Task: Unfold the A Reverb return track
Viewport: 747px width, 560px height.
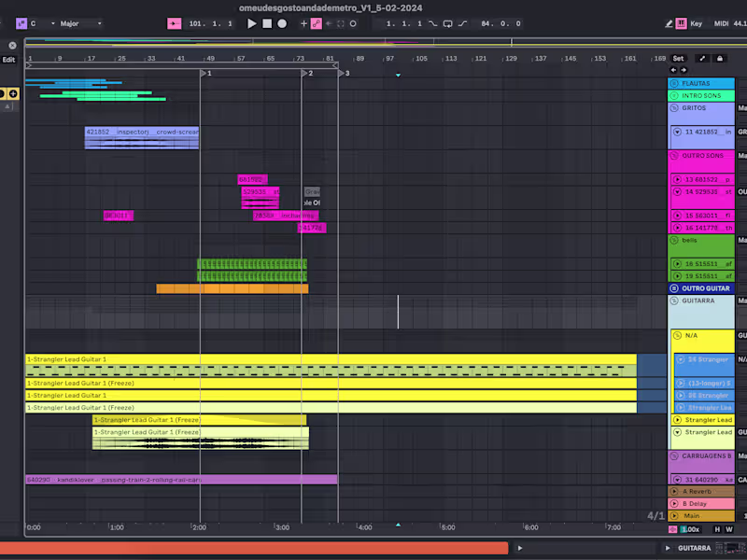Action: click(675, 491)
